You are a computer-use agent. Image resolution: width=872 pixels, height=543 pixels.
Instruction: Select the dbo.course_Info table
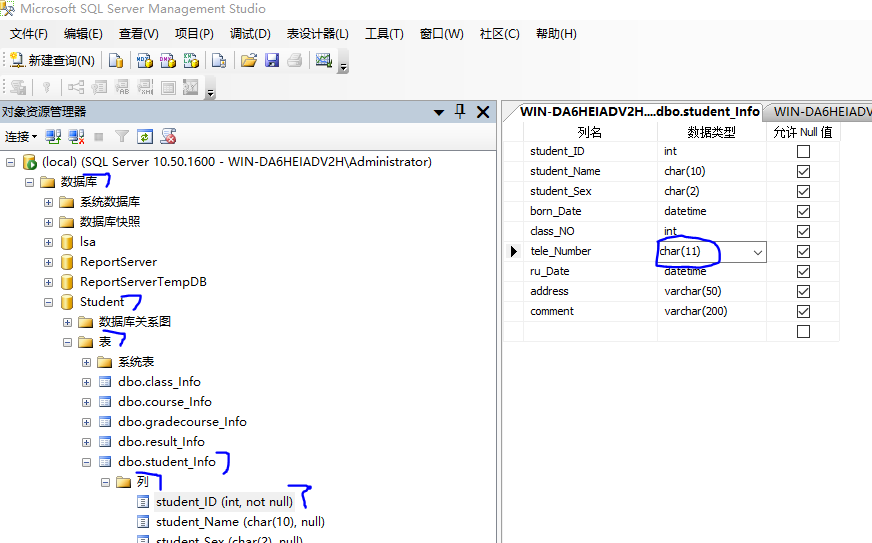click(165, 402)
